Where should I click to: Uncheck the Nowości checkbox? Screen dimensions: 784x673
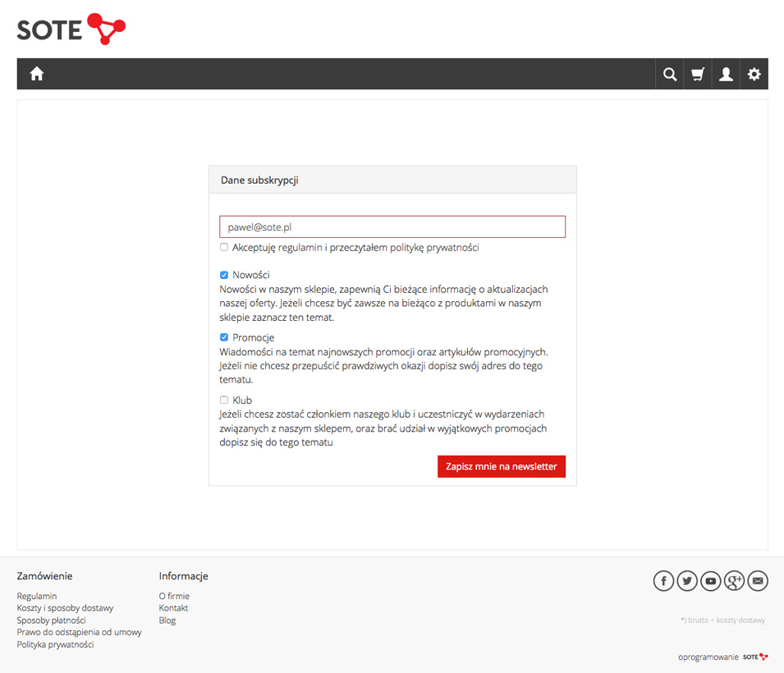point(224,275)
